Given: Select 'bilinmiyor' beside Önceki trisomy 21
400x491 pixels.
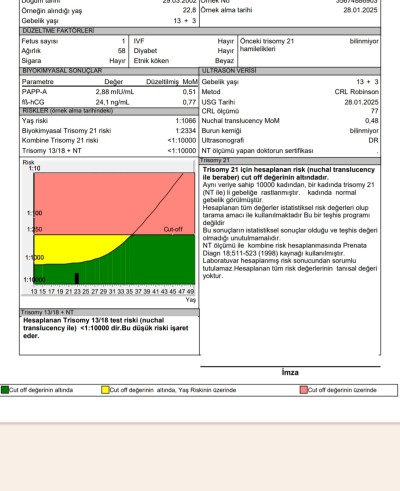Looking at the screenshot, I should [x=364, y=41].
